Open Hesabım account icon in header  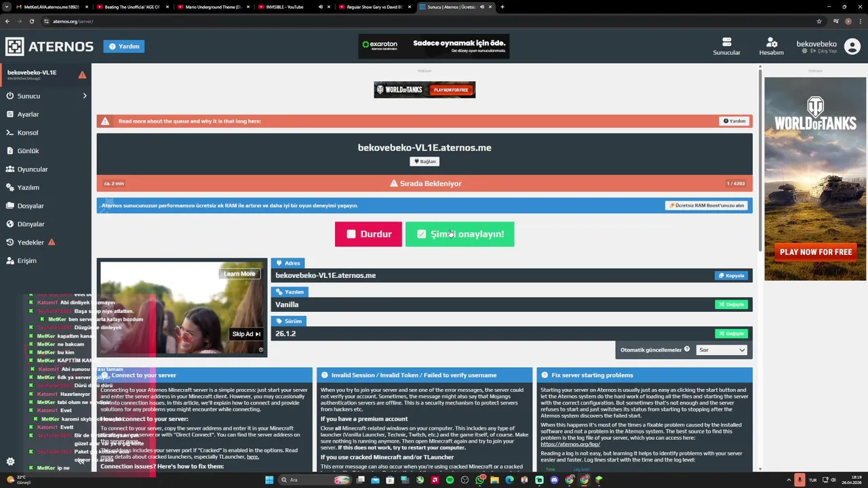(771, 46)
